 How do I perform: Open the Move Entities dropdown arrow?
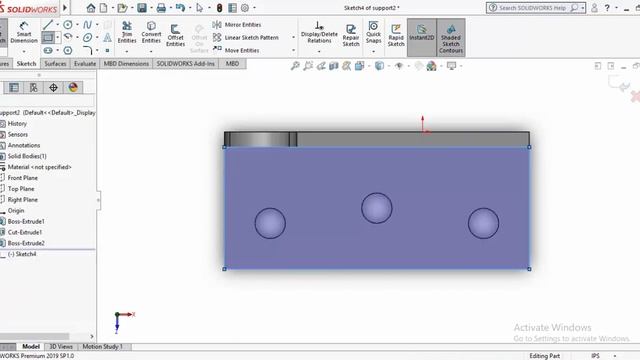pos(293,50)
